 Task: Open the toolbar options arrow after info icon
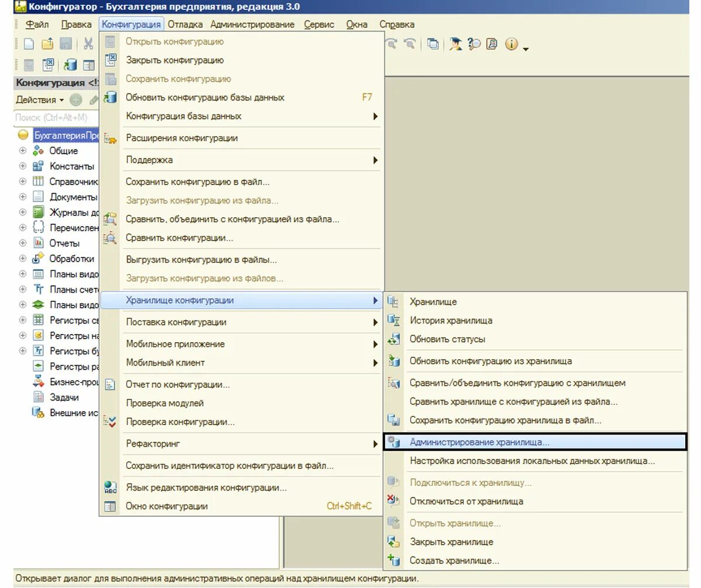pyautogui.click(x=526, y=49)
